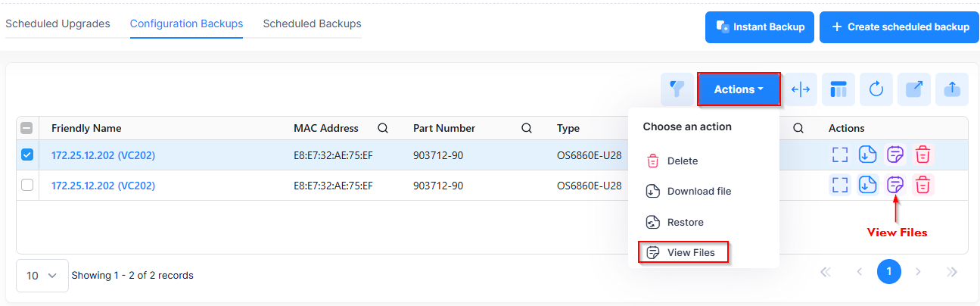This screenshot has height=306, width=980.
Task: Click the Instant Backup button
Action: tap(760, 27)
